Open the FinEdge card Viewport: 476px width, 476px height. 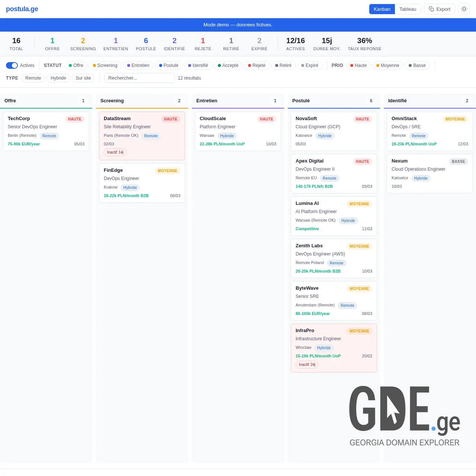(x=142, y=183)
